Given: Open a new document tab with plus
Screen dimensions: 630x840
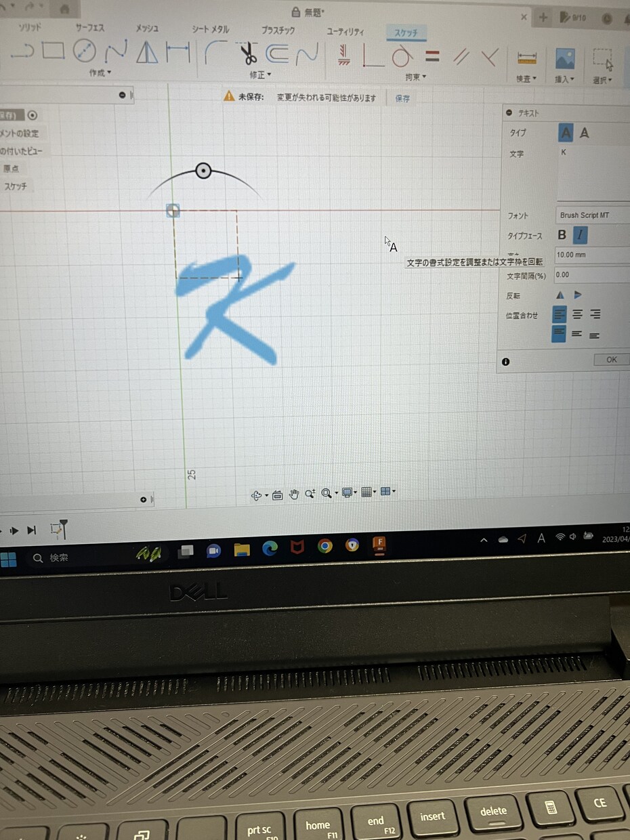Looking at the screenshot, I should point(543,17).
